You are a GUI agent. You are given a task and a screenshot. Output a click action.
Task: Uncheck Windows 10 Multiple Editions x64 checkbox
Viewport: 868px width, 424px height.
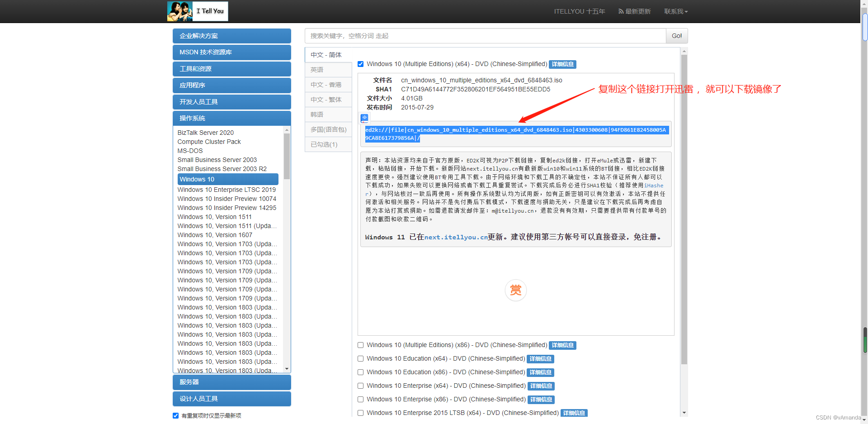coord(361,64)
